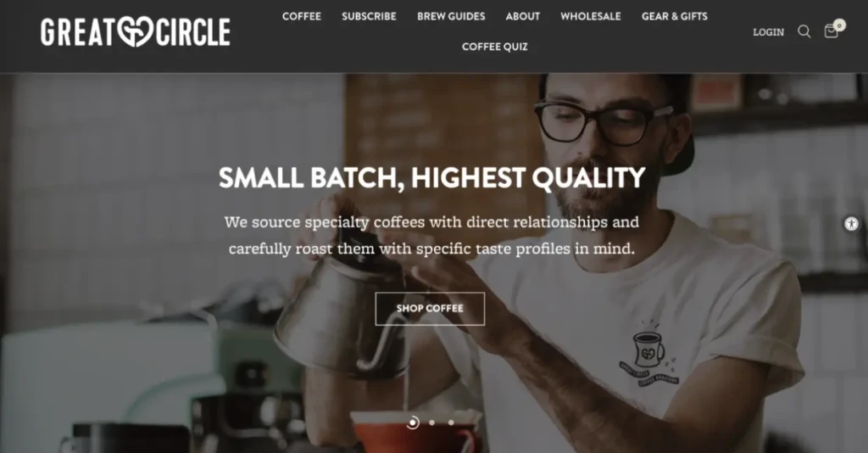Open the Wholesale page

coord(591,17)
